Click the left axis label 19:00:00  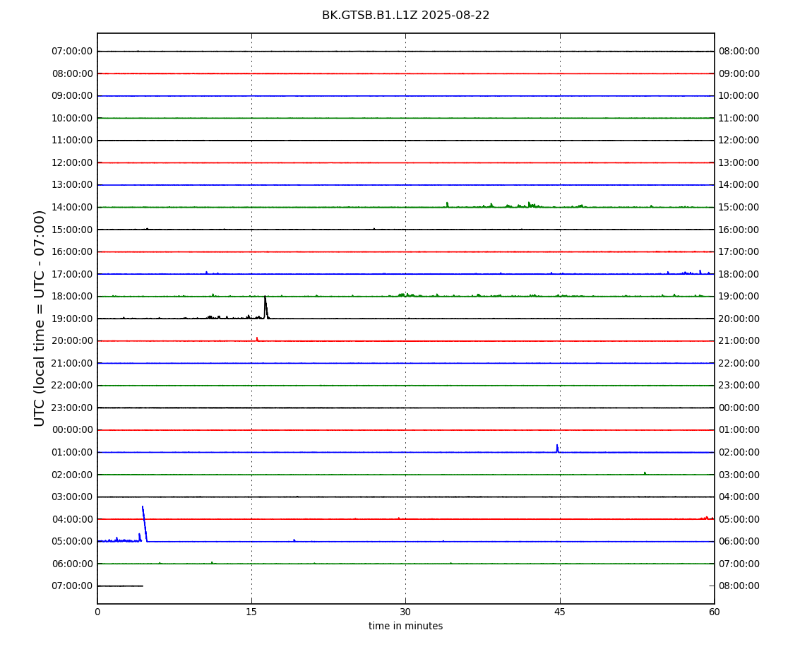coord(72,319)
